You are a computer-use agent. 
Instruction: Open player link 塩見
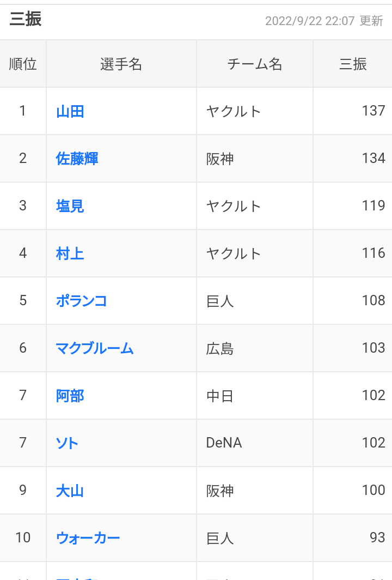pos(70,206)
